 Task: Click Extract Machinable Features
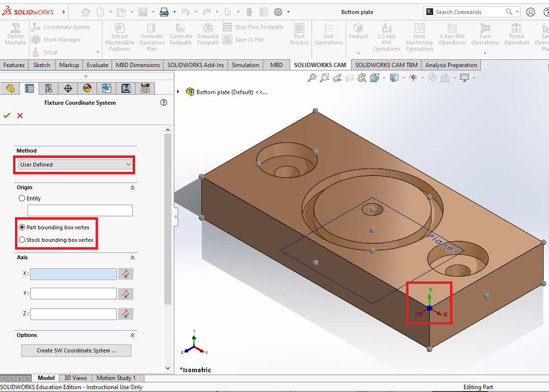[x=120, y=37]
